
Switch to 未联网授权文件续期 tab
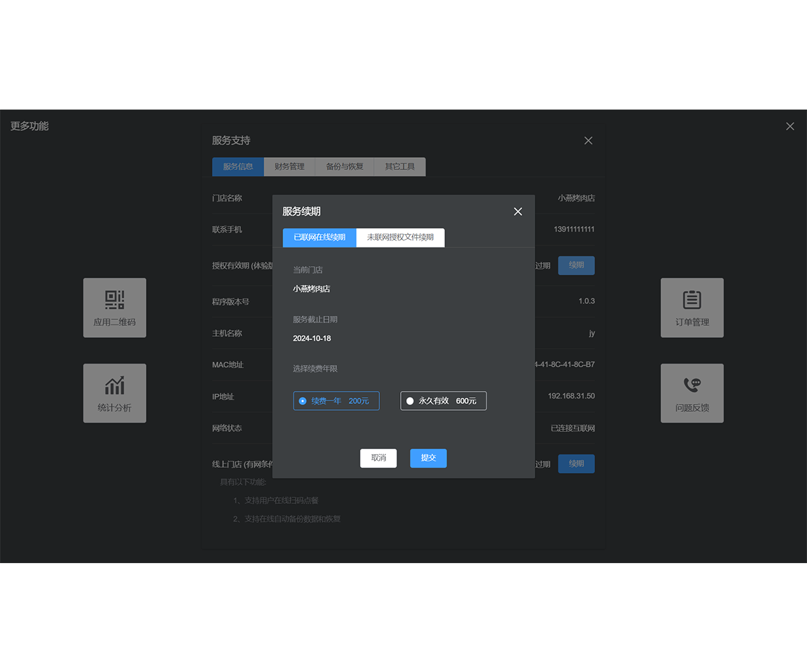click(400, 238)
